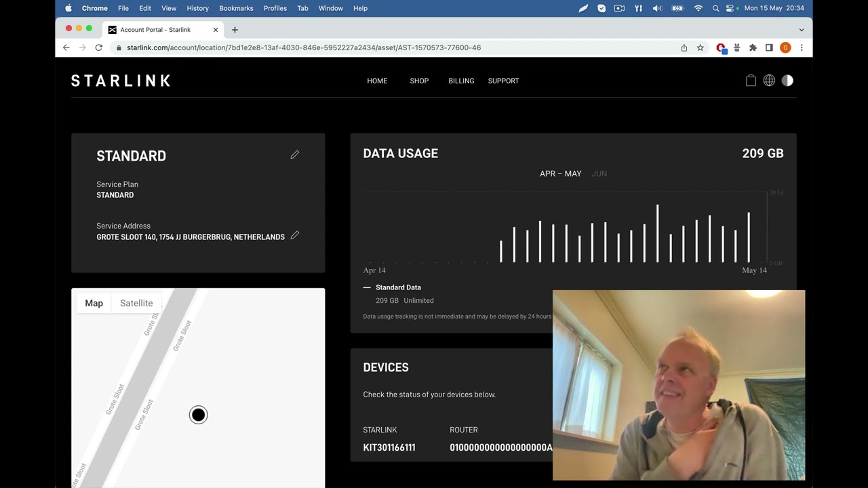Open the Bookmarks menu

point(236,8)
